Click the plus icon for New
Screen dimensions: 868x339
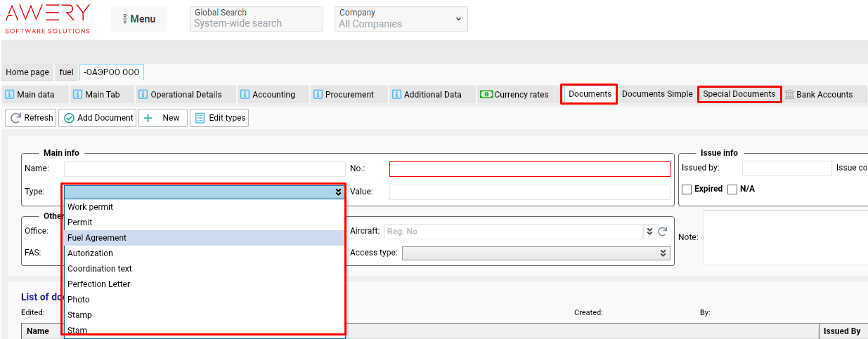click(148, 118)
